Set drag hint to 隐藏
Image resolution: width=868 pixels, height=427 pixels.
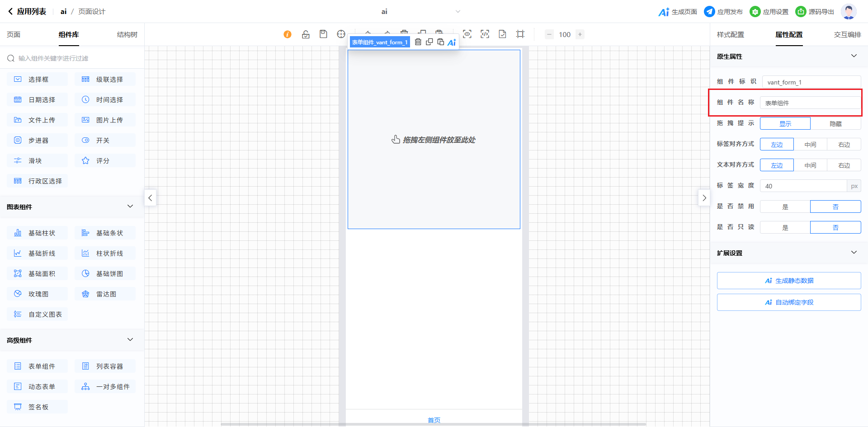tap(835, 123)
